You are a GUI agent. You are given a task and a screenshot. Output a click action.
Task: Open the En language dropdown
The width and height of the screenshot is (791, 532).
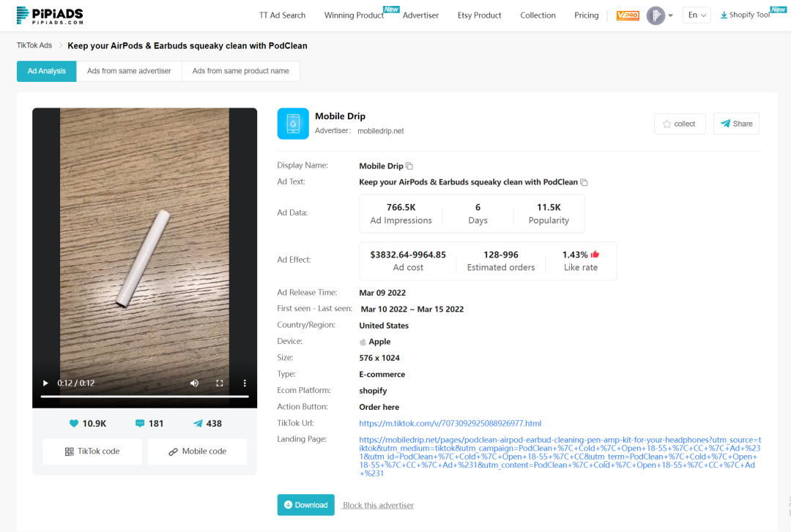coord(697,15)
